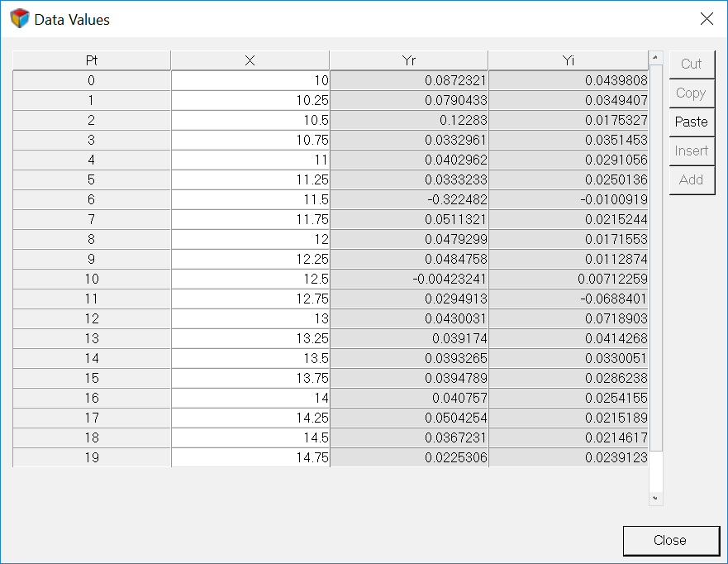This screenshot has width=728, height=564.
Task: Click the vertical scrollbar thumb
Action: [x=655, y=258]
